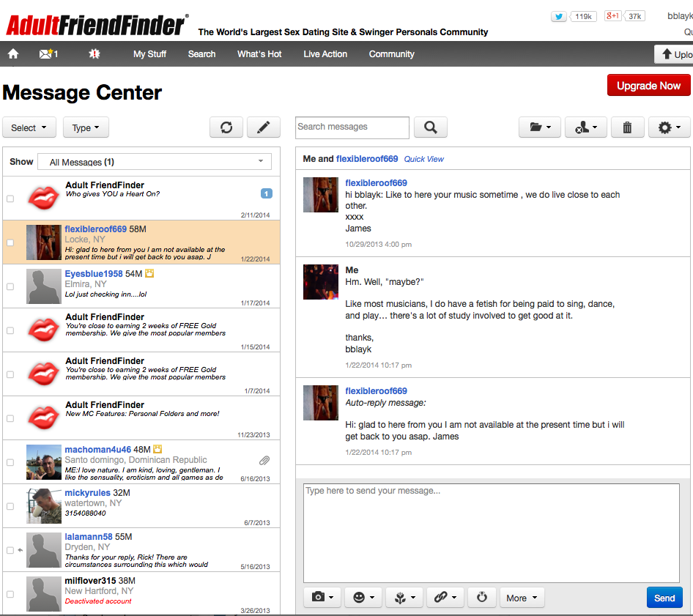Open the Community menu in navigation
This screenshot has width=693, height=616.
(x=391, y=53)
